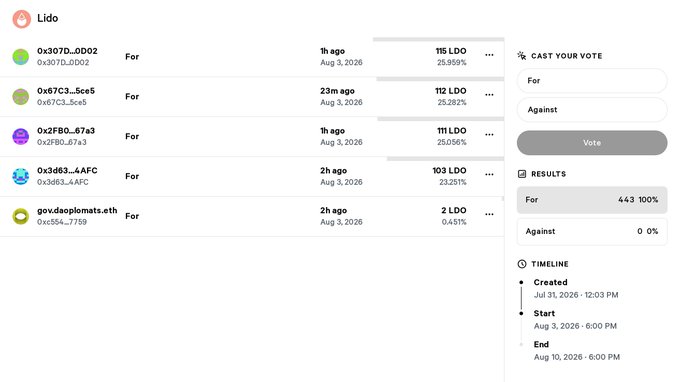Click 'Jul 31, 2026 · 12:03 PM' date

(576, 295)
